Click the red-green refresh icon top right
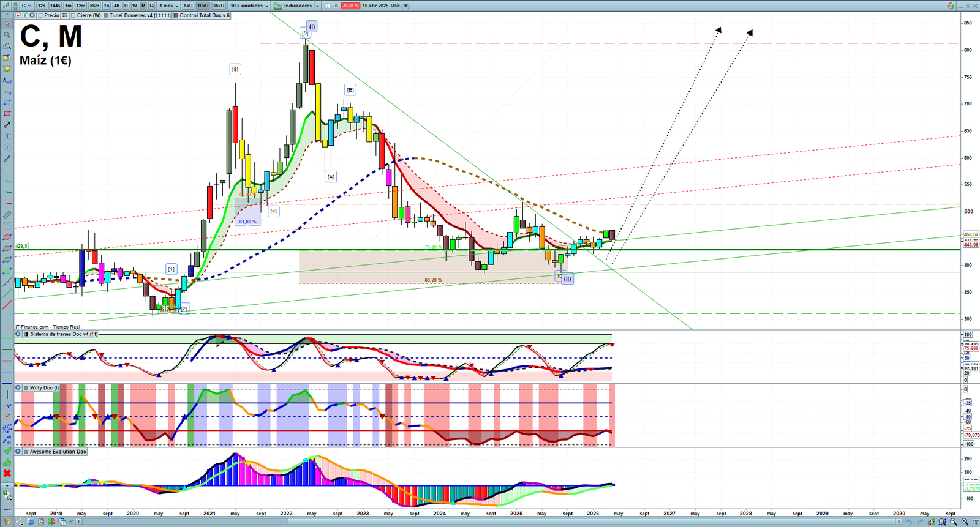The height and width of the screenshot is (527, 980). 951,6
